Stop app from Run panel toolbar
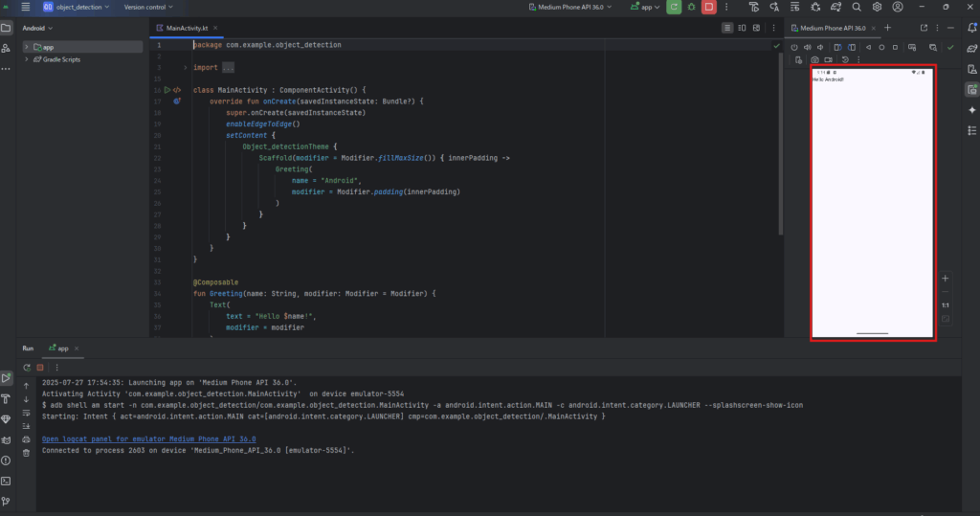 pyautogui.click(x=40, y=368)
